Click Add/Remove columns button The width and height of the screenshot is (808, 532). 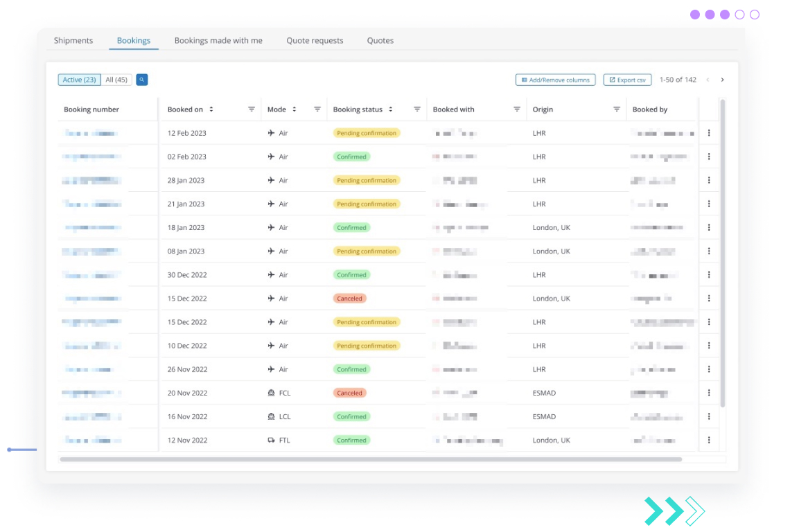point(556,80)
